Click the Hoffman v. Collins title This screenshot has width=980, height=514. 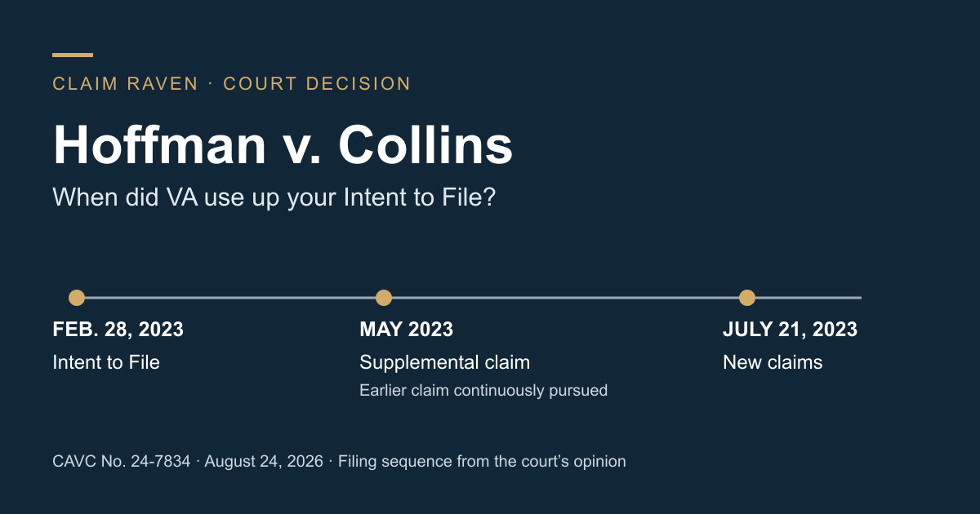[x=283, y=146]
